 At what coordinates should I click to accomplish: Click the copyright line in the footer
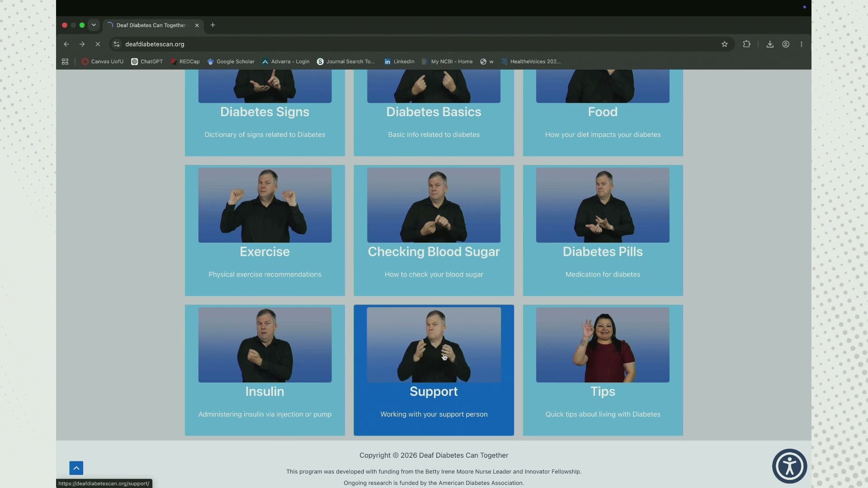pos(434,455)
